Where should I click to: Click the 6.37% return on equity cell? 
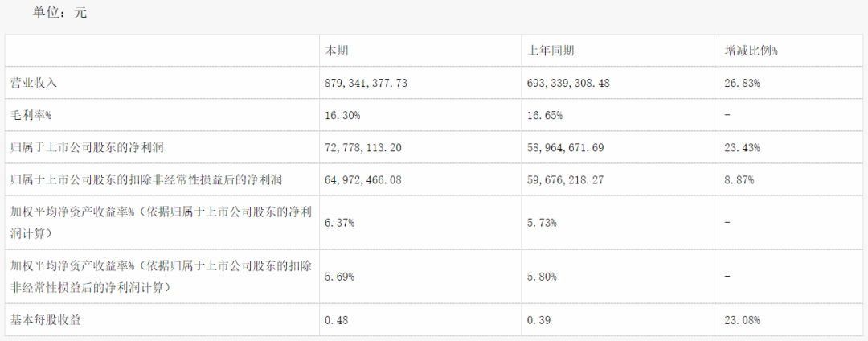tap(340, 223)
